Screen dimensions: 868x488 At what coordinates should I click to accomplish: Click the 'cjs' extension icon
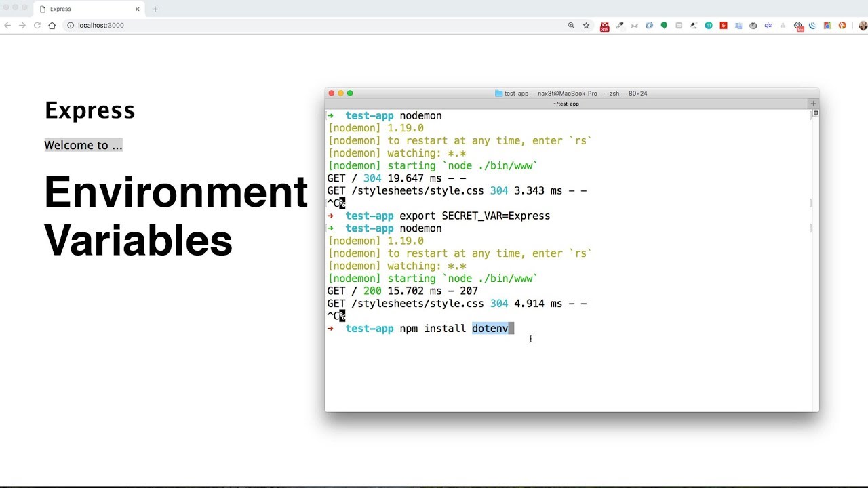point(768,25)
